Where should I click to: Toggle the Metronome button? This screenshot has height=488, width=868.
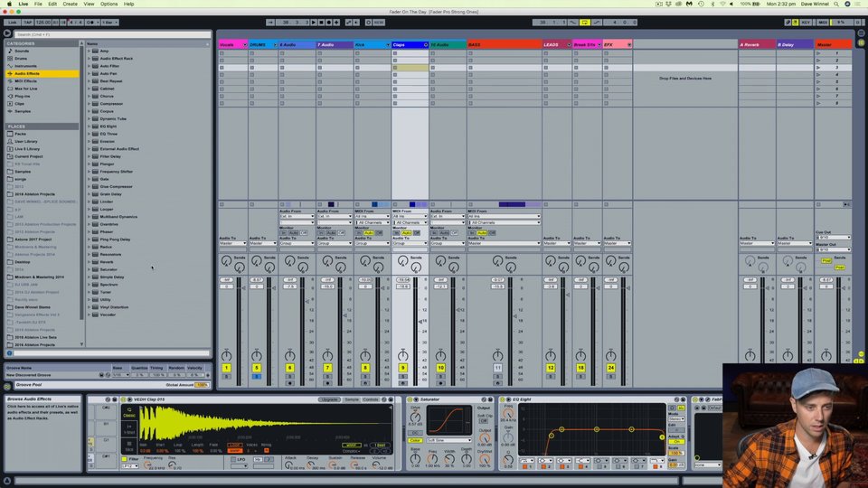92,23
